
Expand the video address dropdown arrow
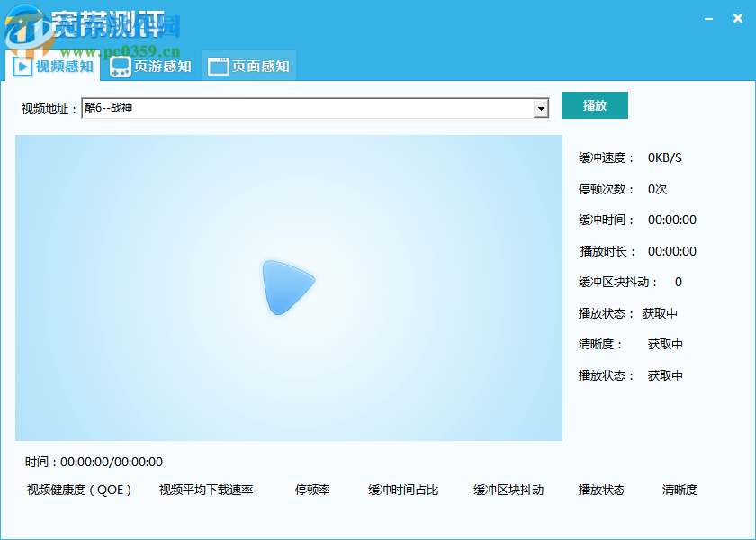[x=541, y=109]
